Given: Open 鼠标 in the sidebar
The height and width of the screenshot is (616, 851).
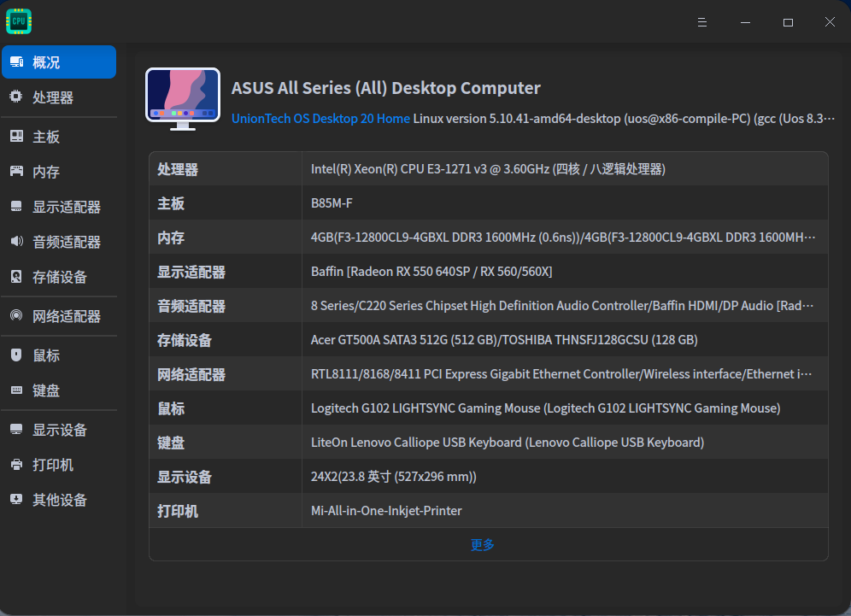Looking at the screenshot, I should (59, 355).
